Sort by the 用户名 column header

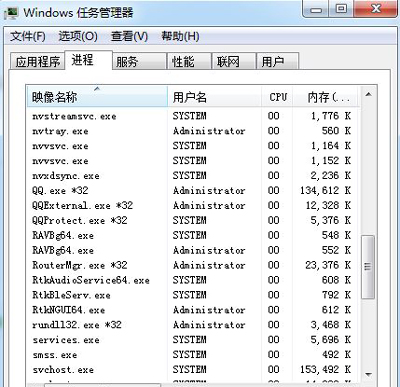click(214, 97)
